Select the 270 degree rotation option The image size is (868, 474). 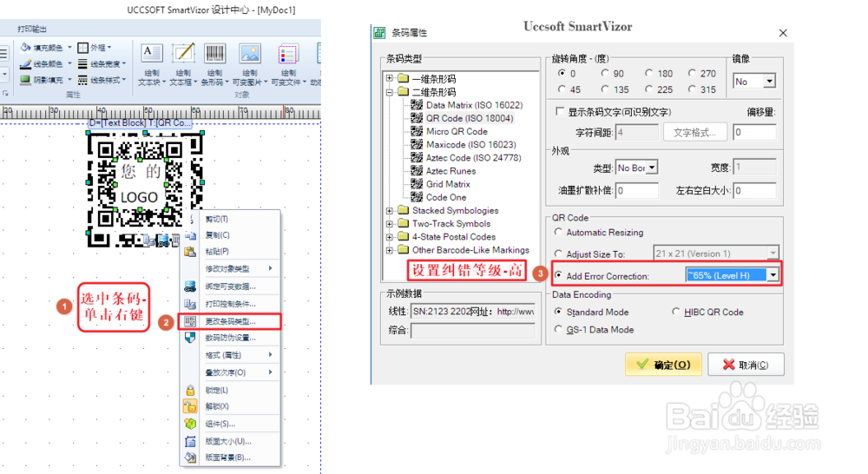point(692,73)
